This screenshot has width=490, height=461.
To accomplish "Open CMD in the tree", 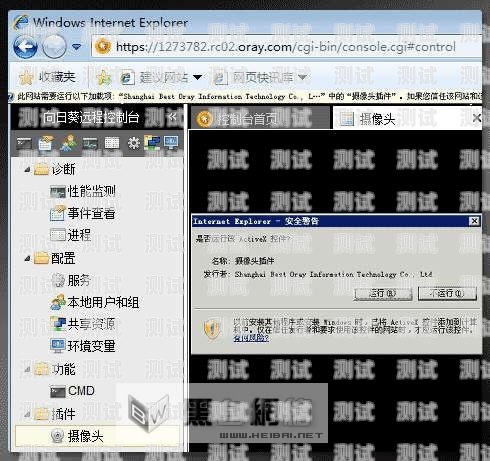I will (72, 391).
